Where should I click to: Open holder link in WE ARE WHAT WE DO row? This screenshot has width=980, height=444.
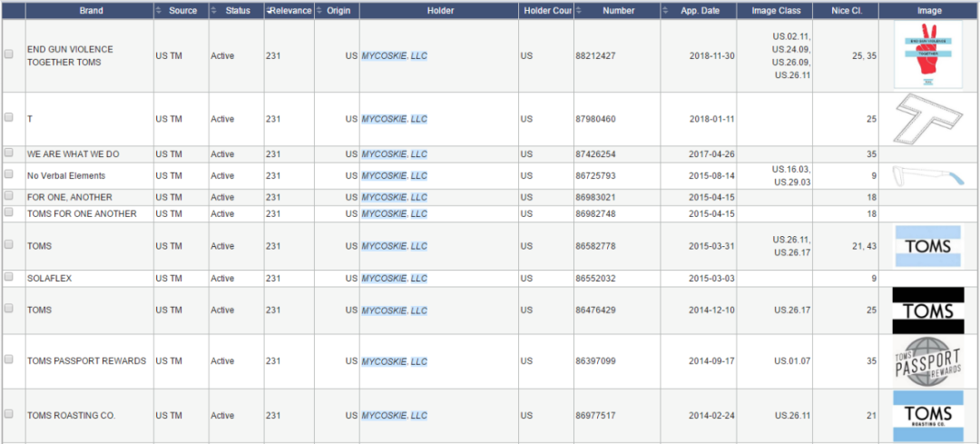click(x=395, y=153)
